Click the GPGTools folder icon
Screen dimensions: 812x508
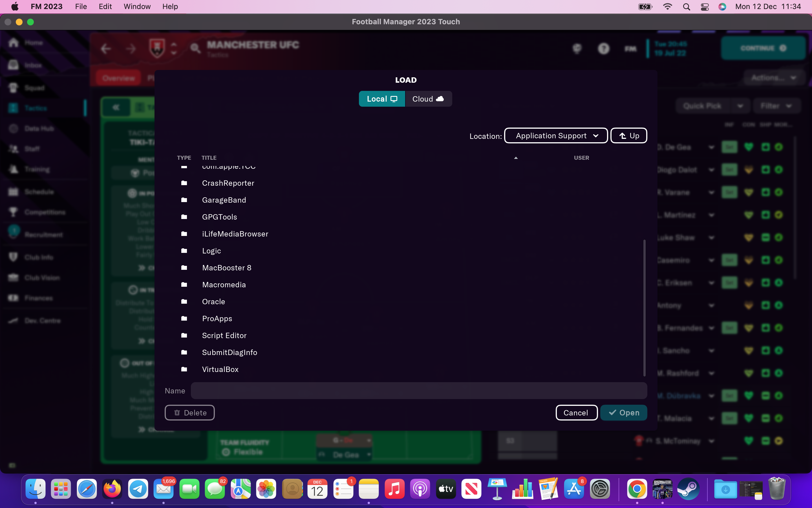pyautogui.click(x=184, y=217)
